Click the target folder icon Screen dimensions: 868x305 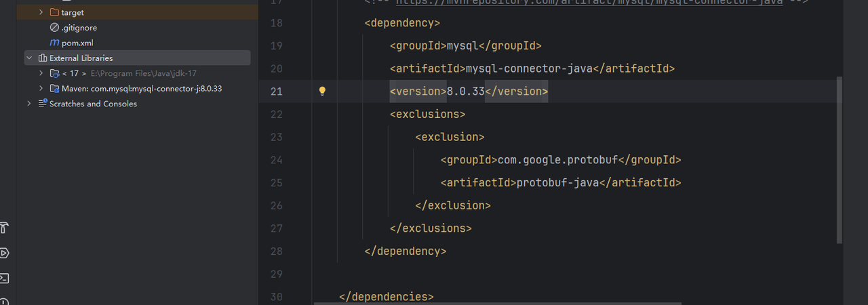[x=55, y=12]
